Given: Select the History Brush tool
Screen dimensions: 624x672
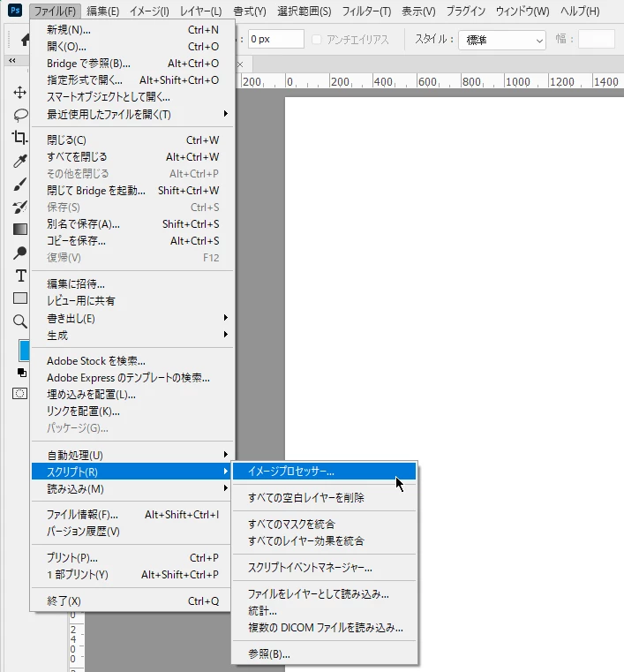Looking at the screenshot, I should click(20, 207).
